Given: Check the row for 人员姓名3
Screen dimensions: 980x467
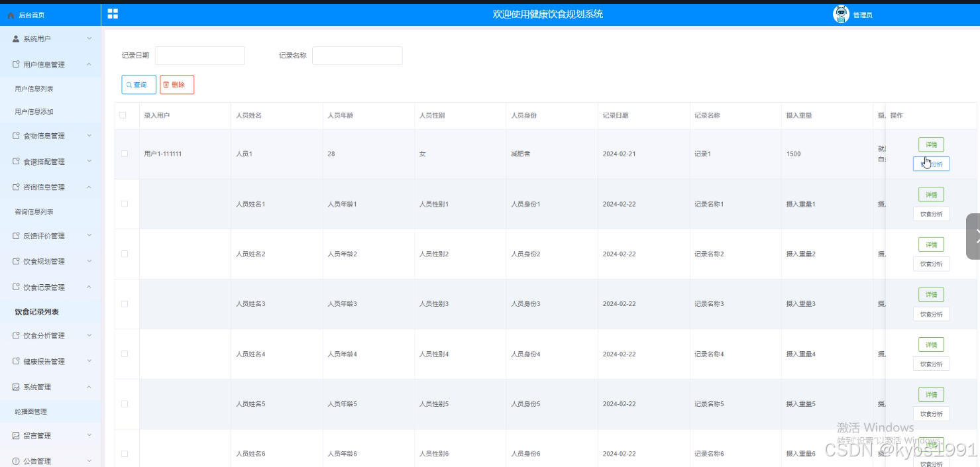Looking at the screenshot, I should [125, 304].
